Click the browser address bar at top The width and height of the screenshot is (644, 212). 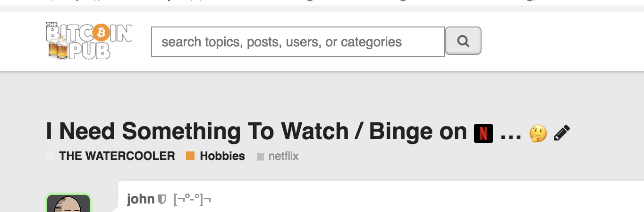pyautogui.click(x=322, y=2)
